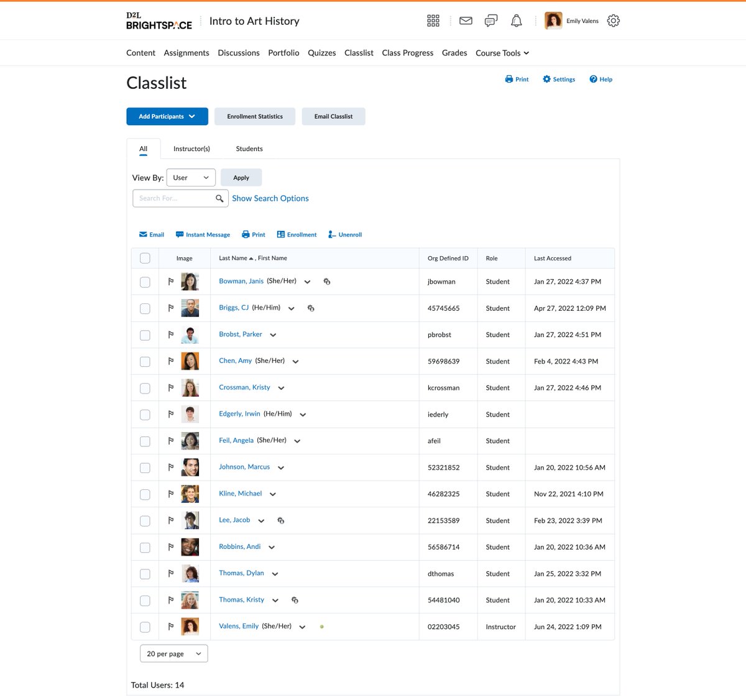This screenshot has width=746, height=700.
Task: Click the flag icon beside Bowman, Janis
Action: [170, 282]
